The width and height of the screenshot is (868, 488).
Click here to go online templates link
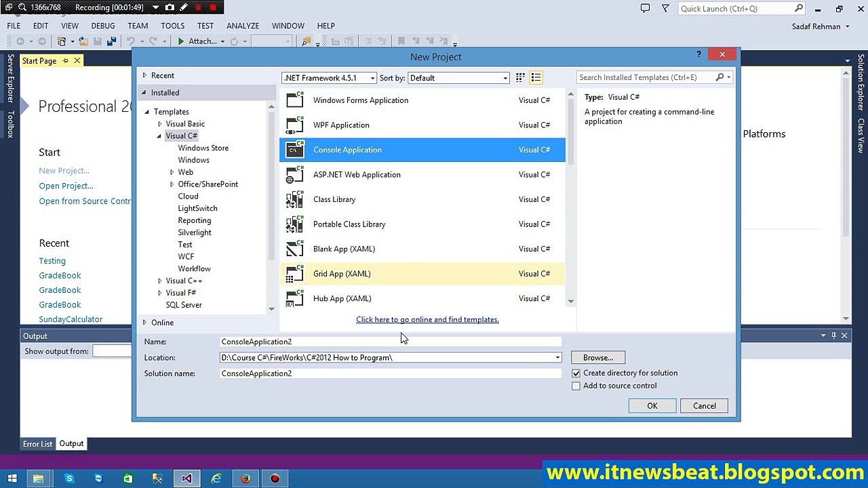tap(427, 319)
